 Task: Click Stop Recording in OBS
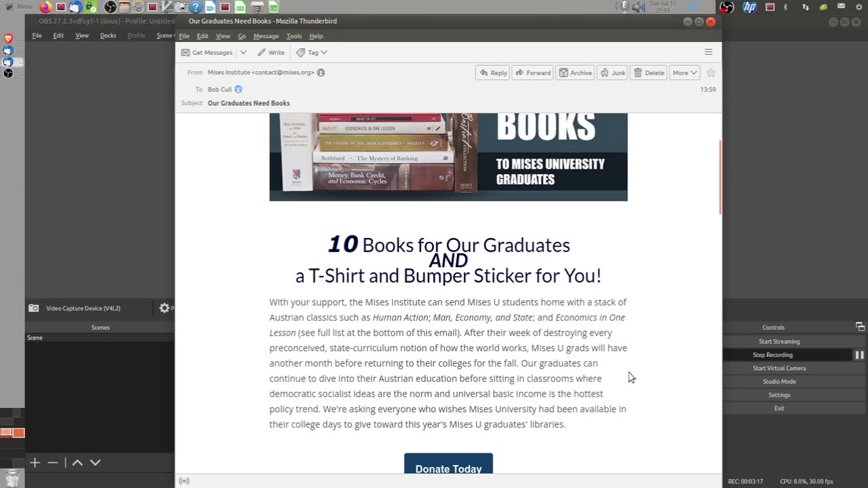(772, 355)
